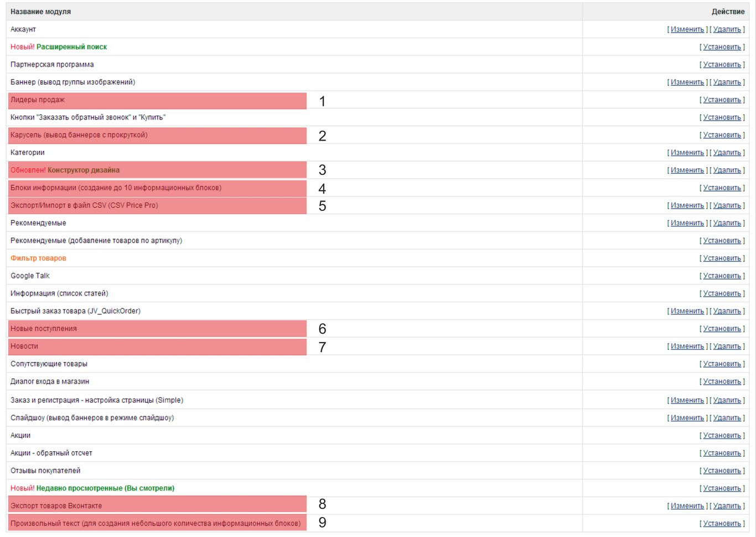The image size is (756, 537).
Task: Install the Произвольный текст module
Action: click(722, 524)
